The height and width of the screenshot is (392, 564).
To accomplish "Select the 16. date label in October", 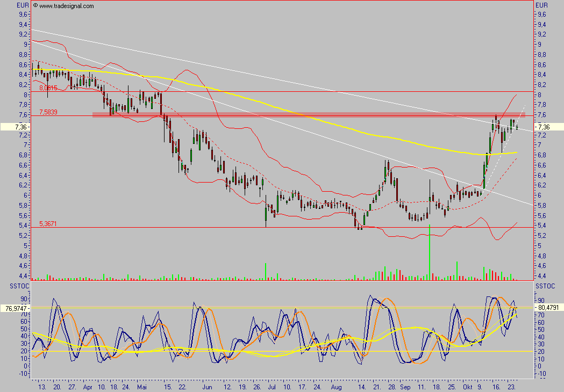I will (496, 387).
